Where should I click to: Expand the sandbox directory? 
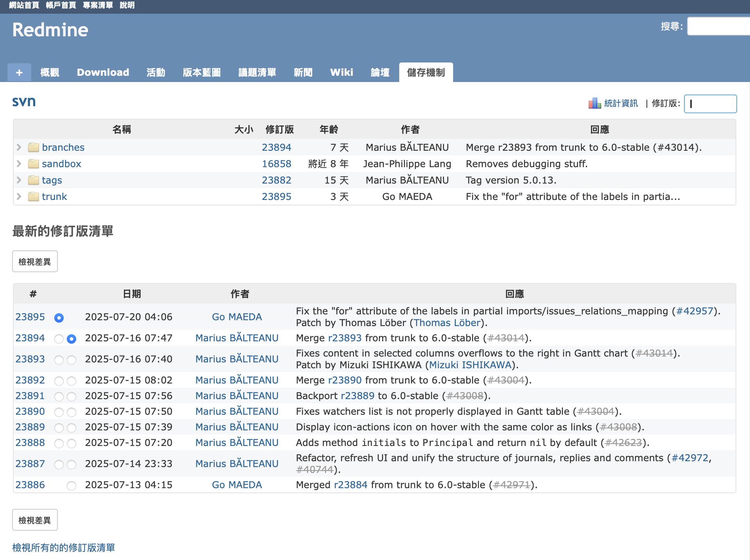coord(19,164)
